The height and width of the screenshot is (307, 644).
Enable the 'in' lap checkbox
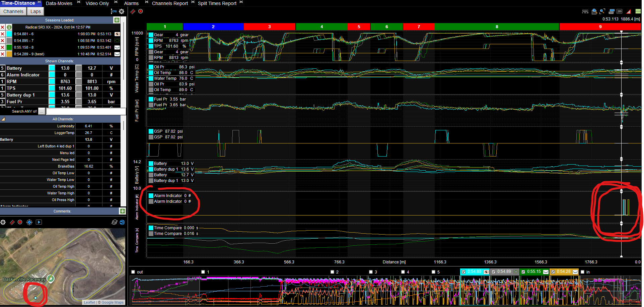click(x=582, y=272)
